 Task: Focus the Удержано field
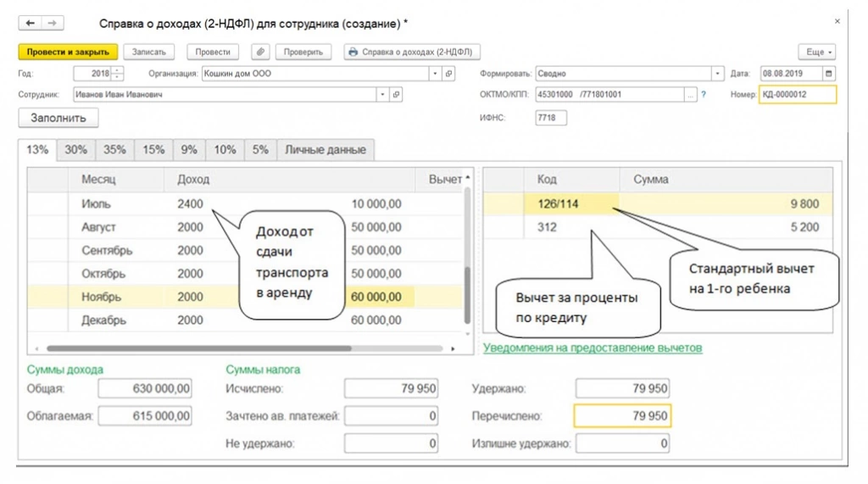click(x=622, y=389)
